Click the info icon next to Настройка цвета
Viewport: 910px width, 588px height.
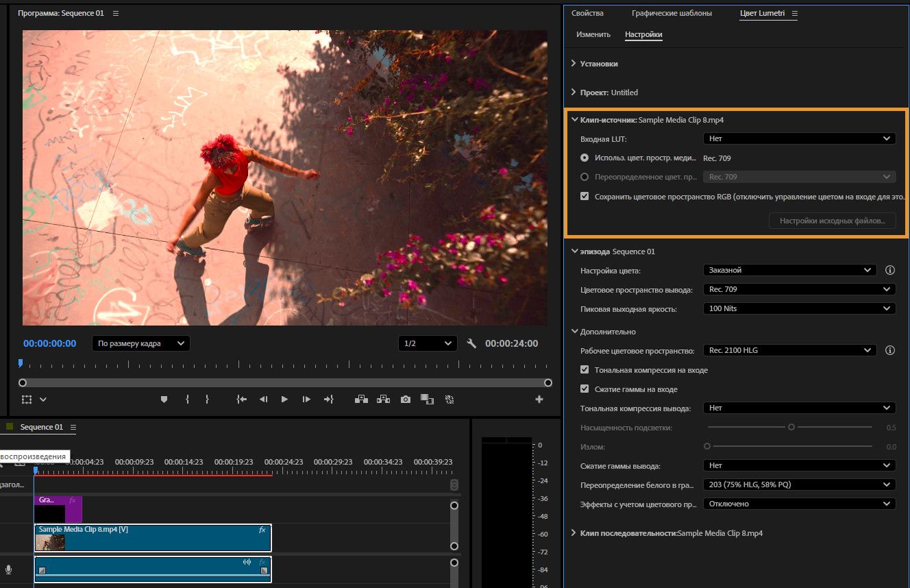click(x=890, y=270)
